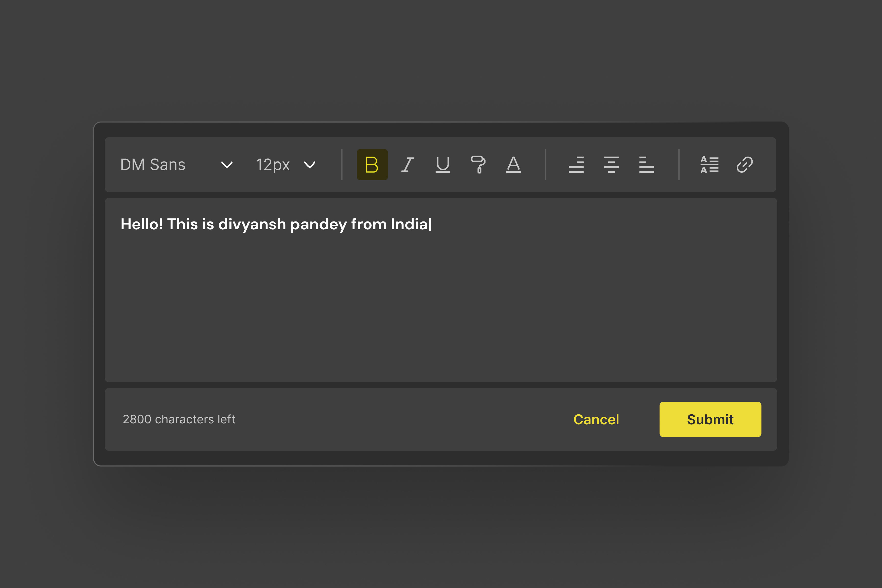Align text to the right
Screen dimensions: 882x588
tap(576, 165)
